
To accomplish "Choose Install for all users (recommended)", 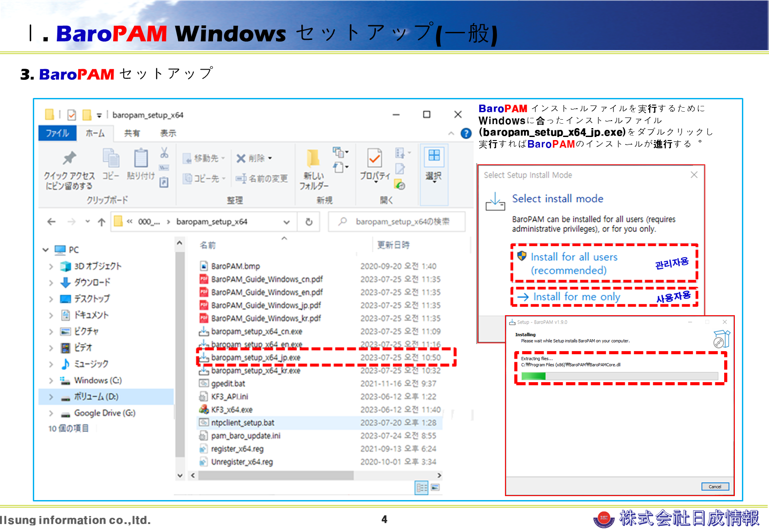I will [x=604, y=263].
